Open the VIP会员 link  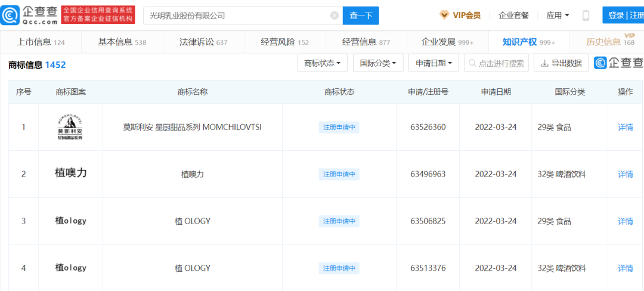[x=466, y=16]
